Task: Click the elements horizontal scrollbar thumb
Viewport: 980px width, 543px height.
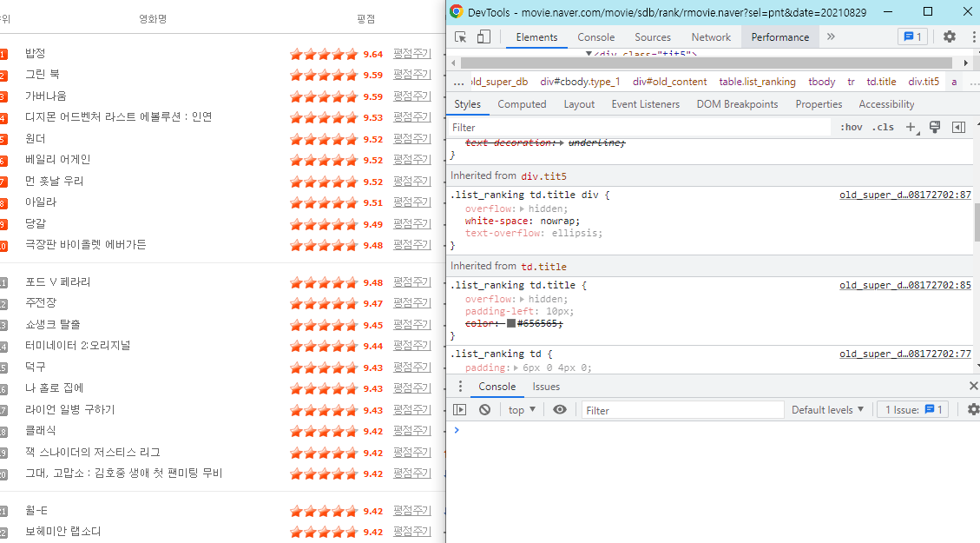Action: (707, 63)
